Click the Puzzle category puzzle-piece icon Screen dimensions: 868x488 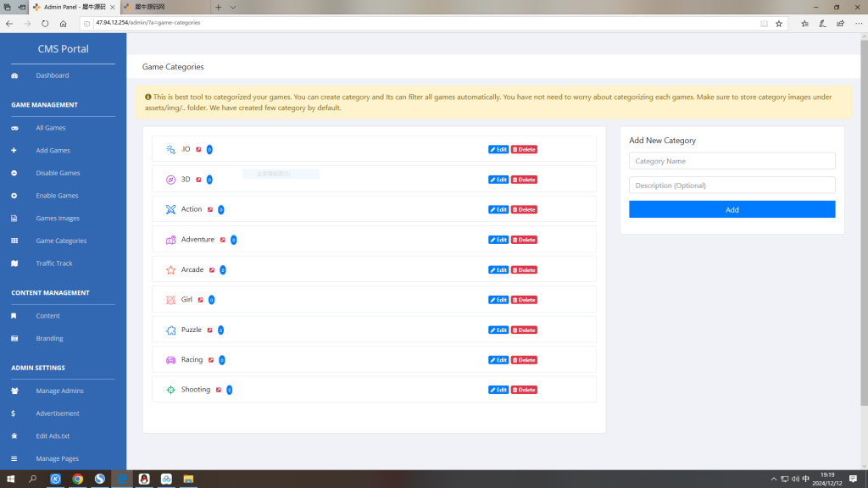pyautogui.click(x=170, y=330)
